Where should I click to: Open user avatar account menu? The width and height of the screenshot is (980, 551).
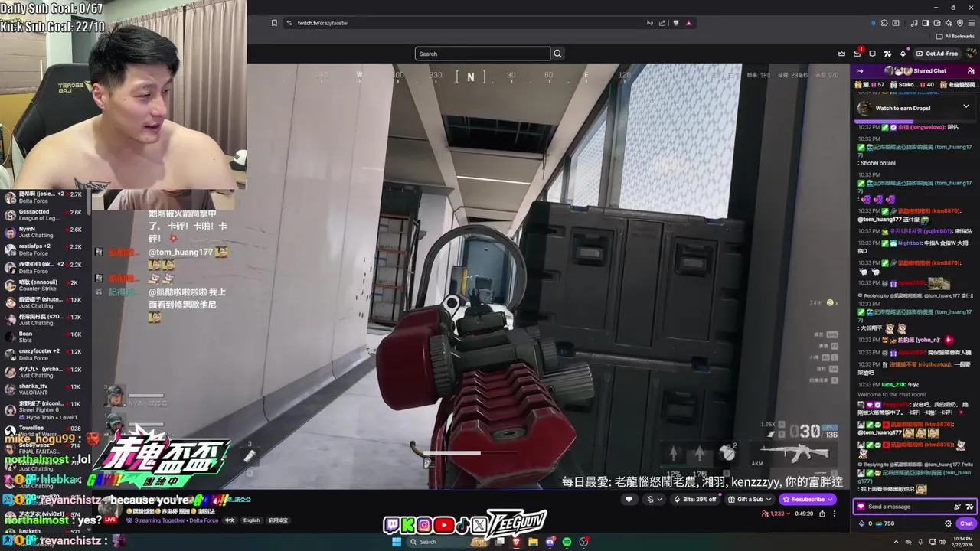pyautogui.click(x=971, y=54)
